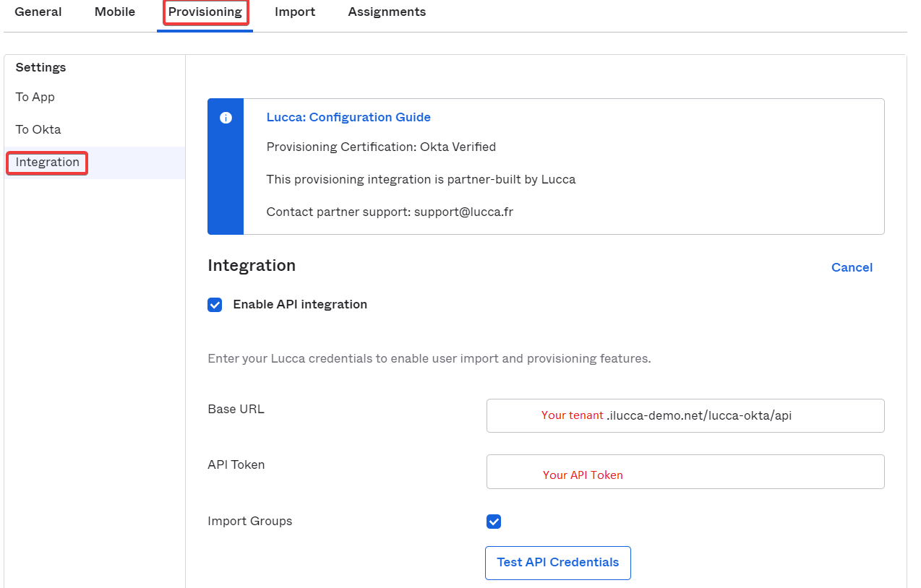Click the Test API Credentials button
Screen dimensions: 921x588
(558, 563)
